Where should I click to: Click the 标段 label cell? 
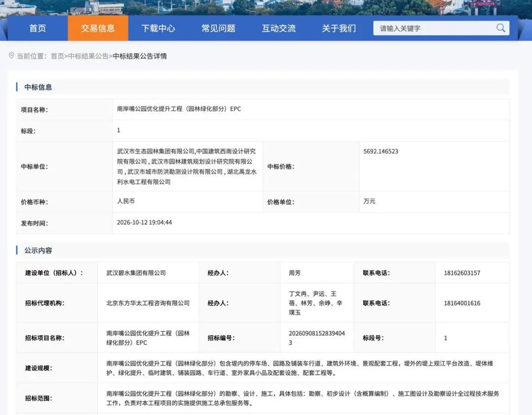64,131
